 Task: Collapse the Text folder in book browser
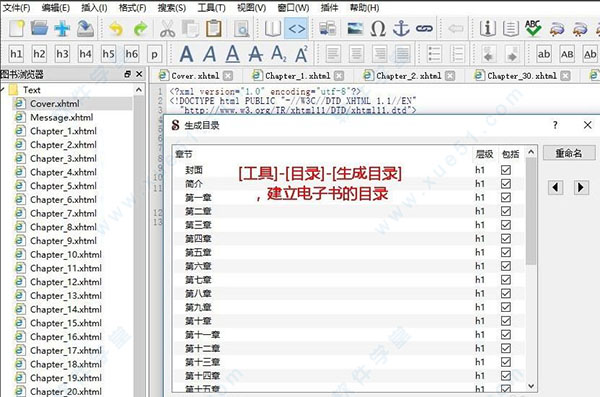pyautogui.click(x=3, y=90)
